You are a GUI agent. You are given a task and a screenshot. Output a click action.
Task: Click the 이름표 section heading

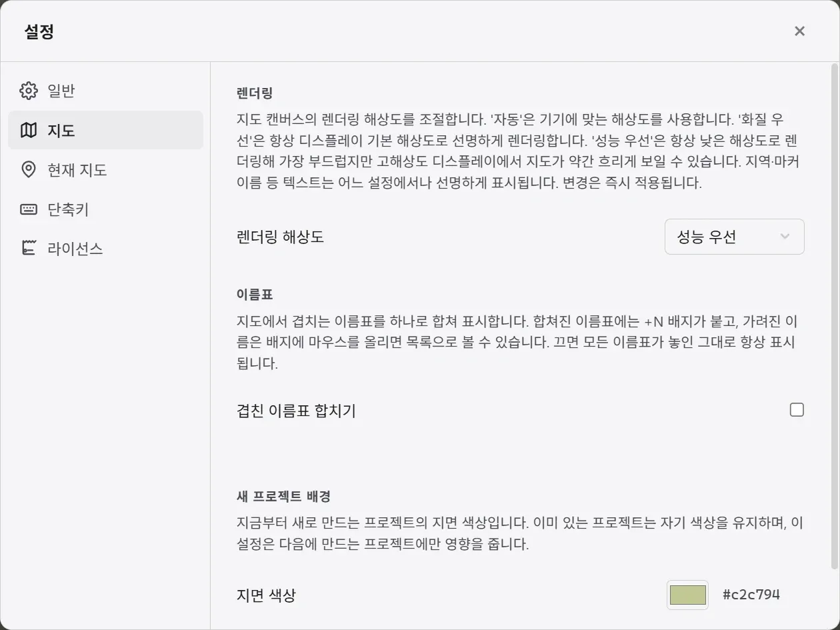pos(255,294)
